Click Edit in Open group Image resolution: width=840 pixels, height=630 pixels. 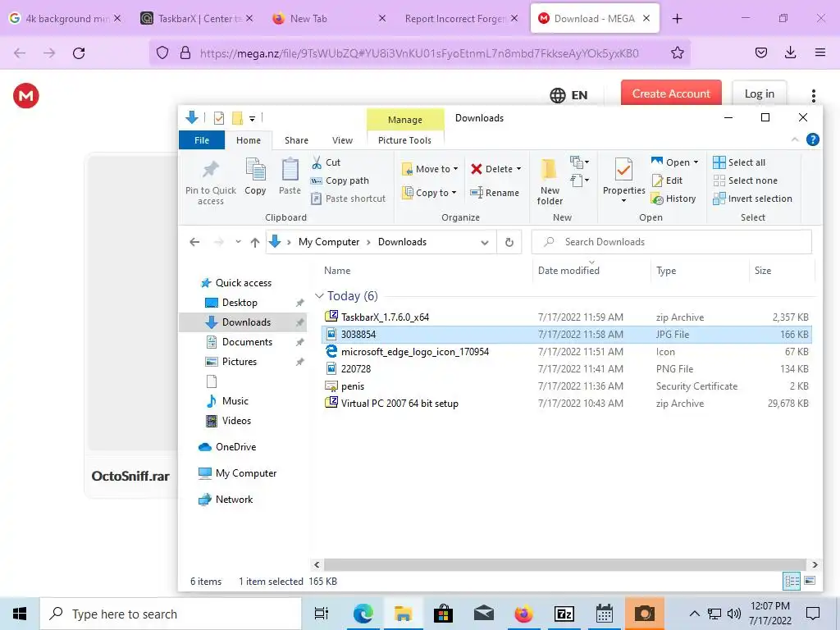(x=667, y=180)
